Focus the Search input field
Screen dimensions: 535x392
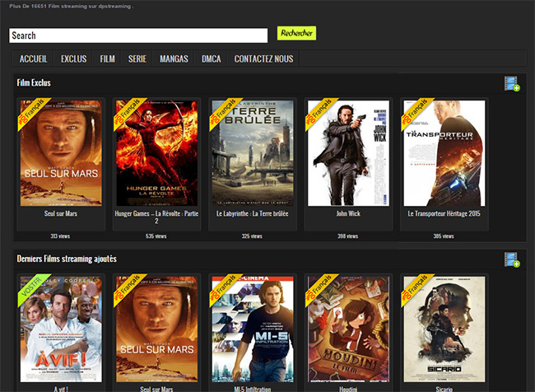point(138,35)
